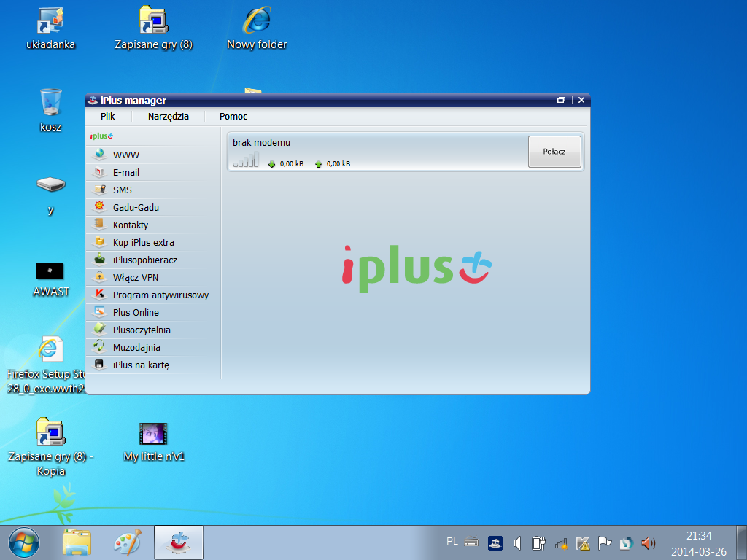Click the Show desktop strip

pyautogui.click(x=741, y=542)
